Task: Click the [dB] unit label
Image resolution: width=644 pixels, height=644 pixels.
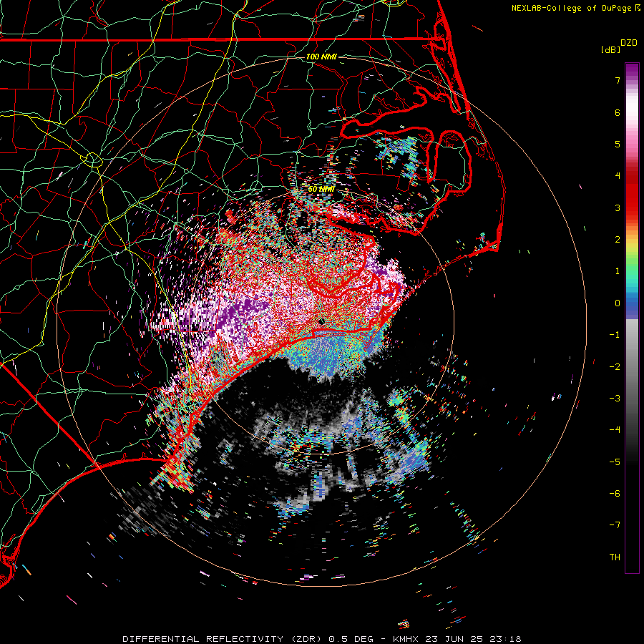Action: point(610,49)
